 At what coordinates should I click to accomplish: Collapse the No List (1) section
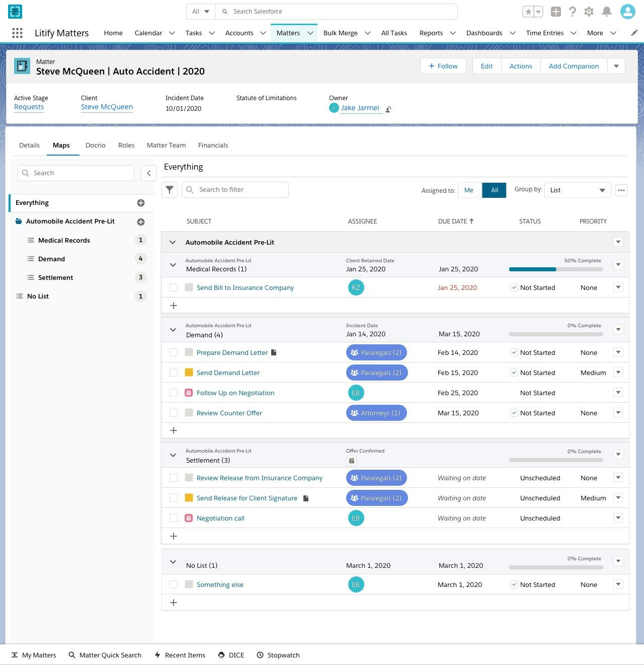[x=173, y=562]
